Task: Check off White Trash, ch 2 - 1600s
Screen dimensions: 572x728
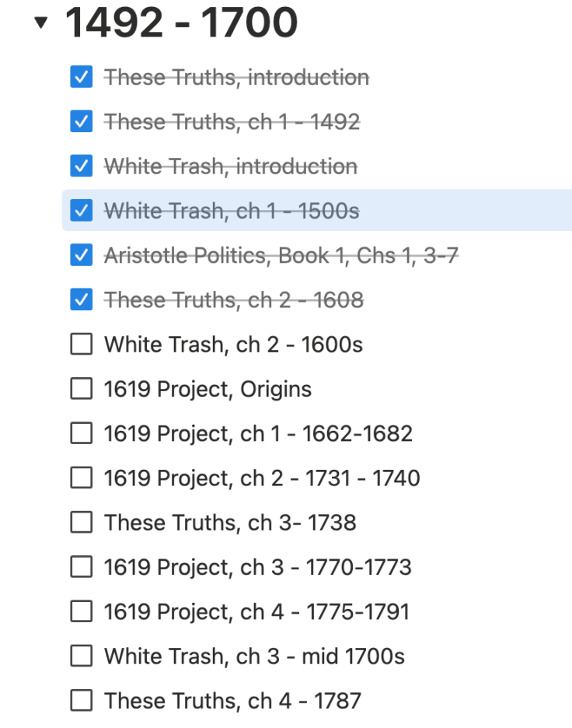Action: pos(82,345)
